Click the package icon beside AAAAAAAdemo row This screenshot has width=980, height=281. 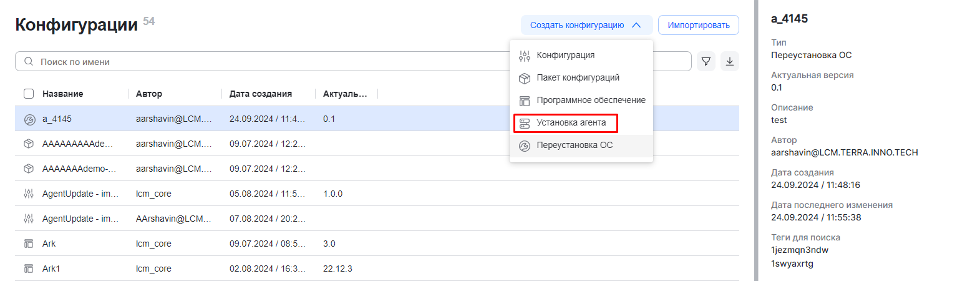point(29,169)
